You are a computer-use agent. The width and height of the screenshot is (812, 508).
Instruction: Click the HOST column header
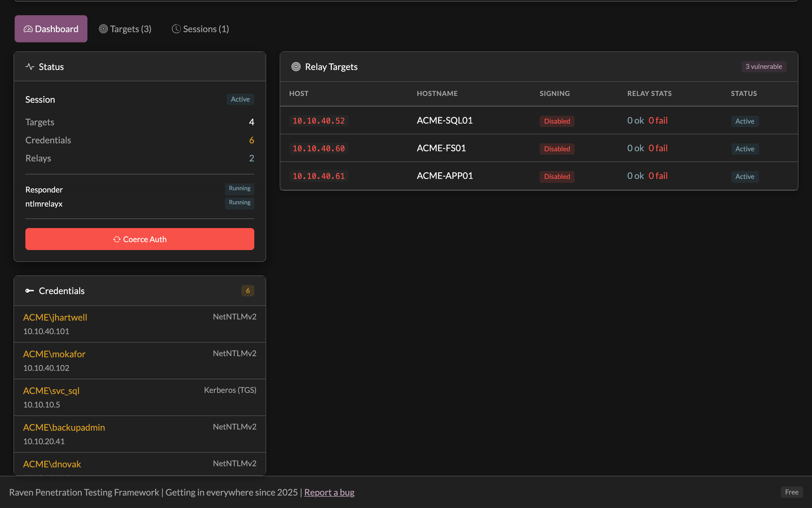click(299, 93)
